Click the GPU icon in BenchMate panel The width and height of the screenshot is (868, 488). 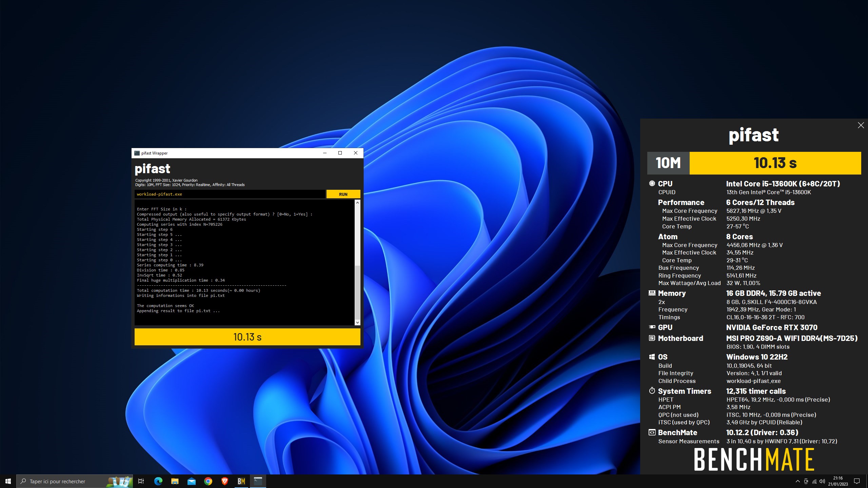point(652,327)
